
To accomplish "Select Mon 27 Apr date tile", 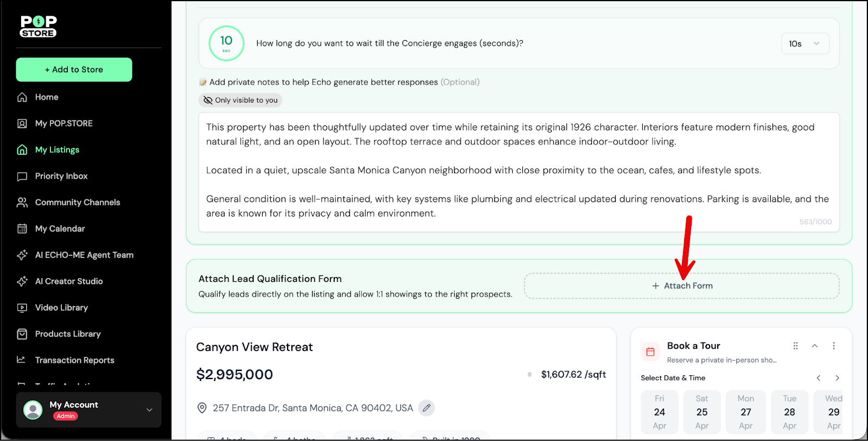I will [x=745, y=412].
